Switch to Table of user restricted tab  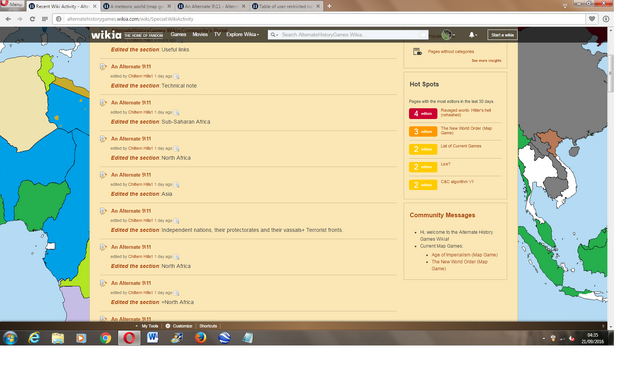(286, 6)
